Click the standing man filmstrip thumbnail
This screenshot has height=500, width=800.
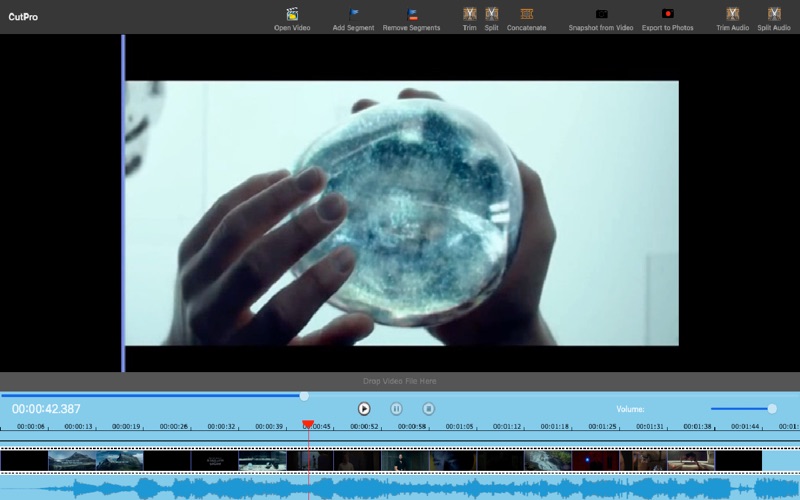click(405, 461)
